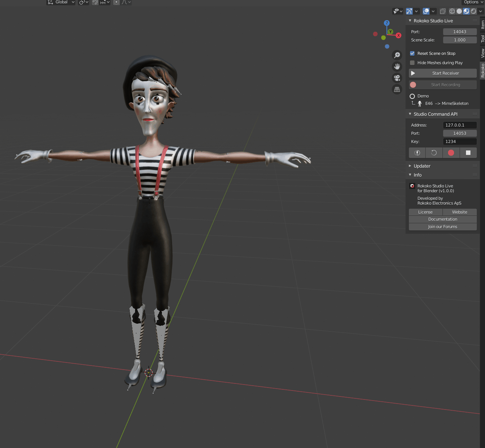485x448 pixels.
Task: Expand the Updater panel
Action: [x=410, y=166]
